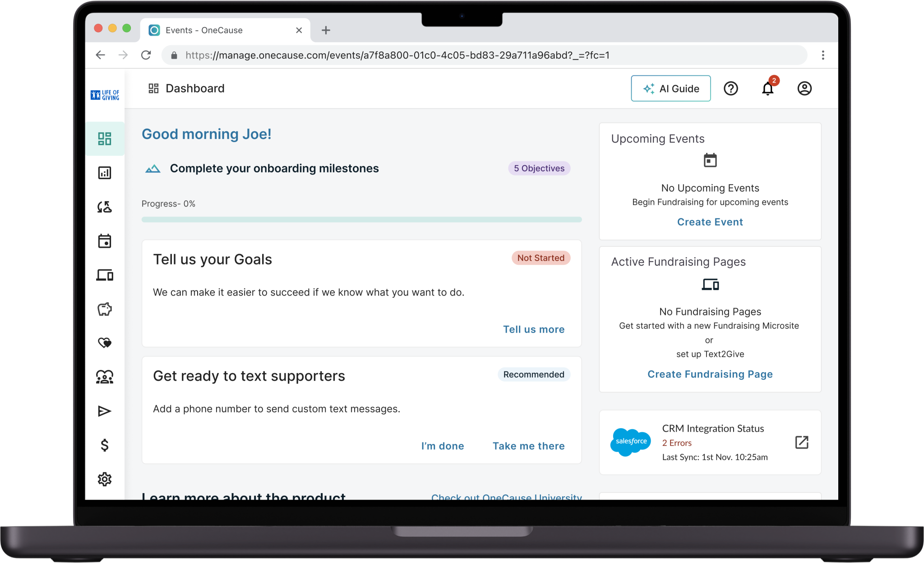Select the piggy bank sidebar icon
Screen dimensions: 924x563
click(x=105, y=309)
